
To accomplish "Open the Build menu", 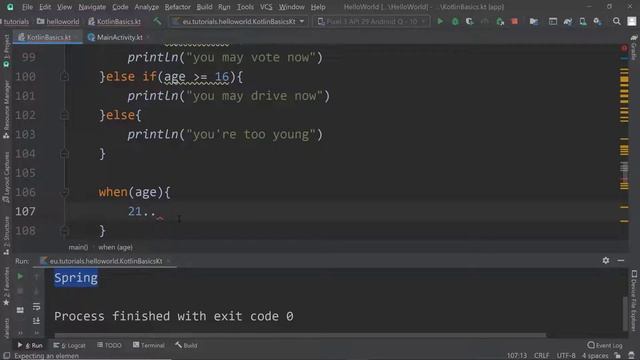I will 204,7.
